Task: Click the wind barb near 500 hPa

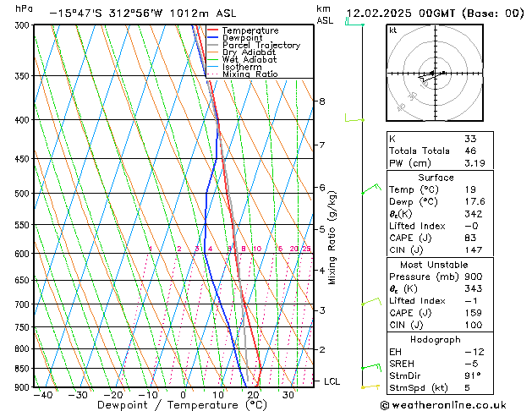Action: pos(369,189)
